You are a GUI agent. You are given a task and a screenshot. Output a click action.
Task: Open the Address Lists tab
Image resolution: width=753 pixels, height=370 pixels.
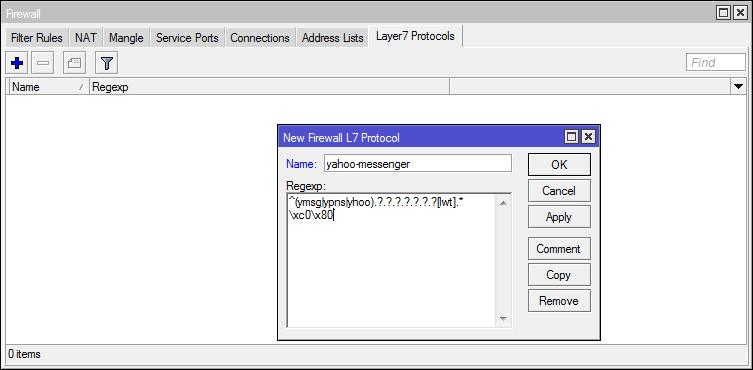[332, 38]
